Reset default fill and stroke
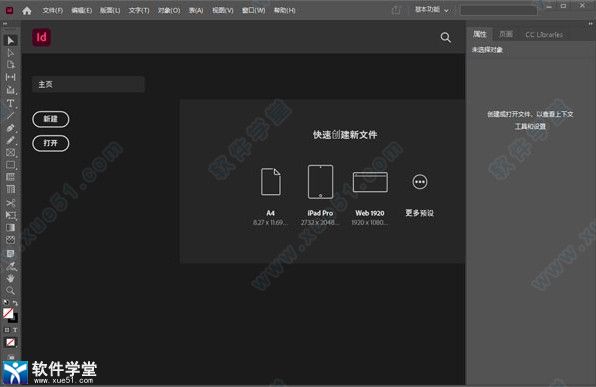Screen dimensions: 596x387 coord(6,303)
